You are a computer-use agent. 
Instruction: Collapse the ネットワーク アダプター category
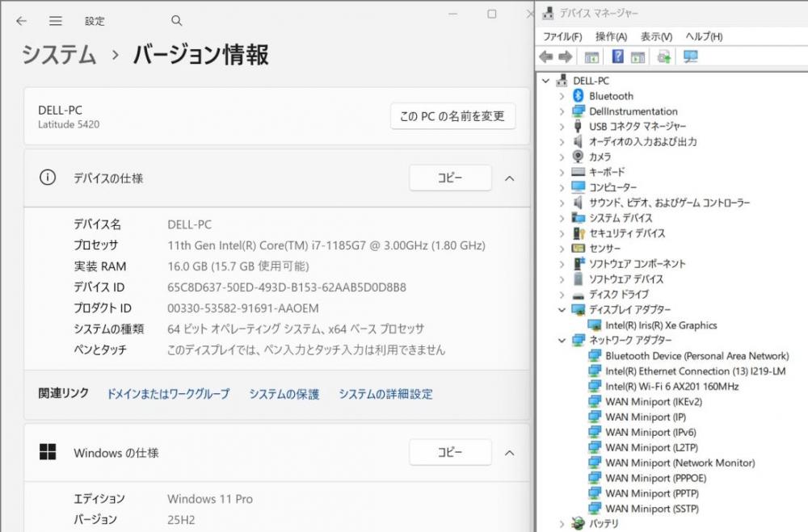click(562, 341)
